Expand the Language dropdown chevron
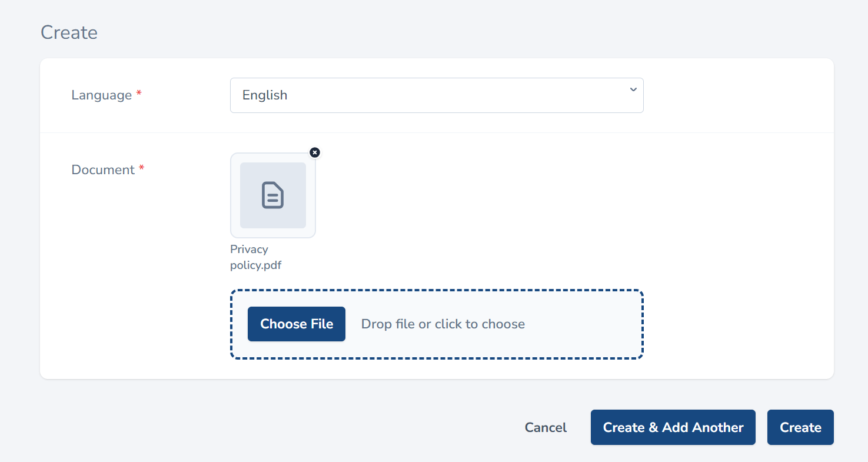Viewport: 868px width, 462px height. [x=633, y=90]
